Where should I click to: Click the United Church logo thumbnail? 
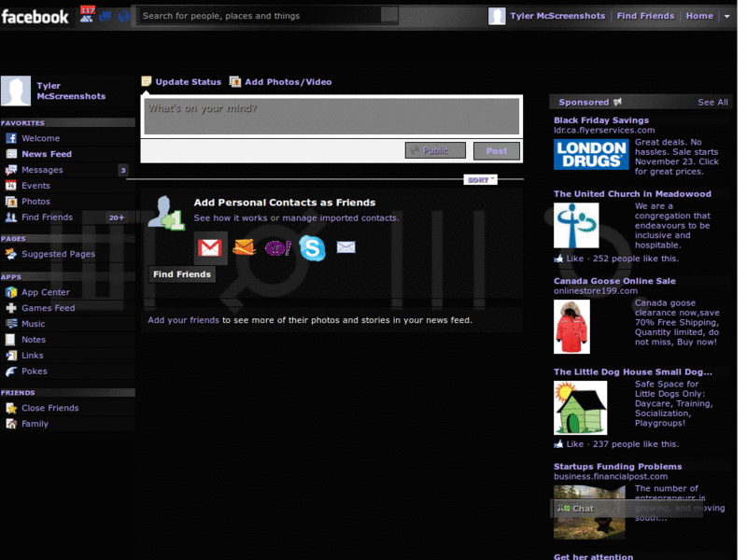click(x=576, y=225)
